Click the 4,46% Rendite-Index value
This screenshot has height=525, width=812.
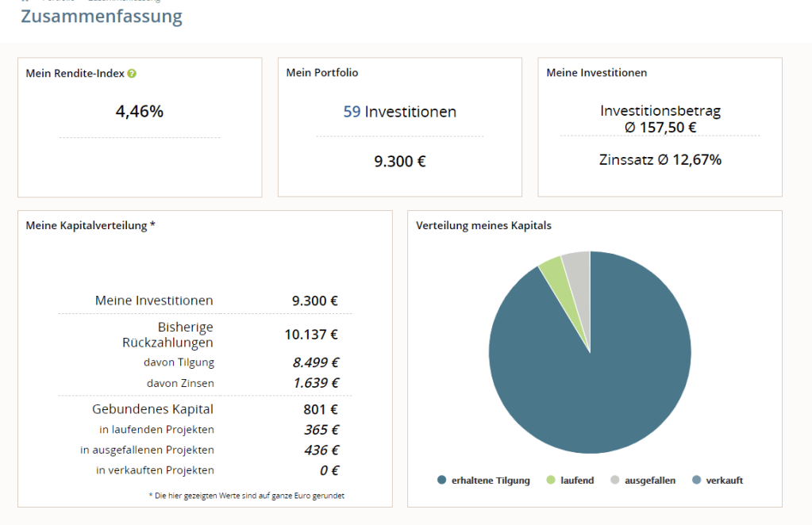[x=140, y=112]
